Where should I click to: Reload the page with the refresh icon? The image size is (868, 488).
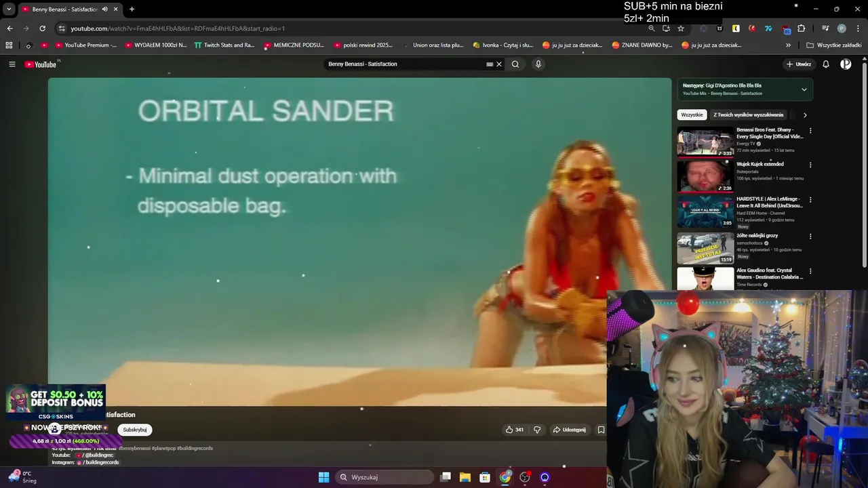[42, 28]
